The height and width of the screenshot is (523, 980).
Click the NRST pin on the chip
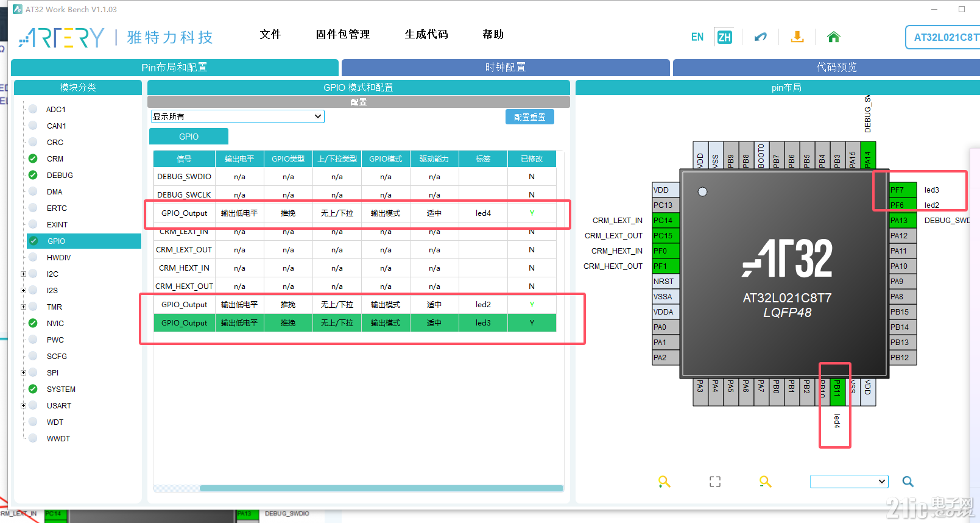(666, 281)
